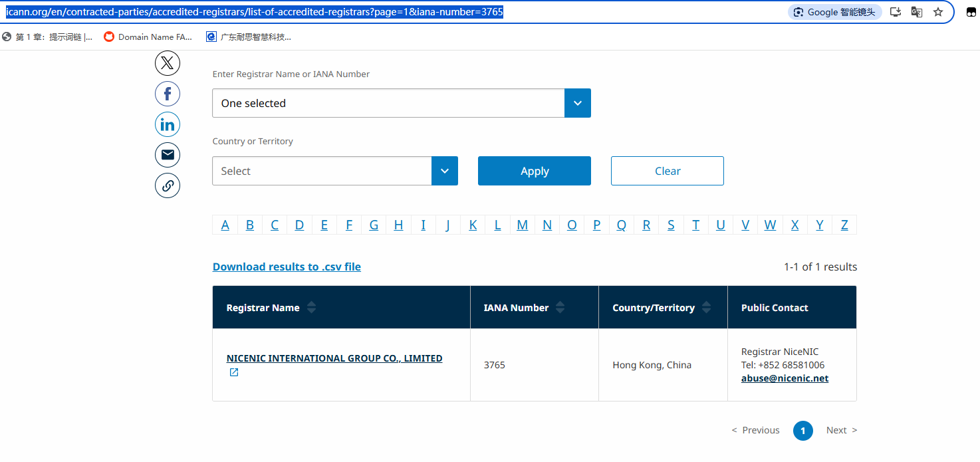Filter registrars by letter E
Screen dimensions: 980x462
point(324,225)
